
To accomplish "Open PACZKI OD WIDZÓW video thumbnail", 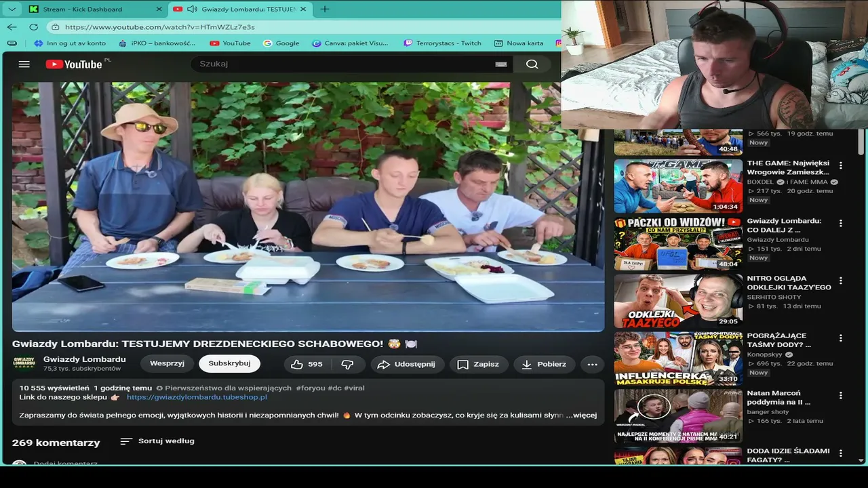I will tap(678, 243).
